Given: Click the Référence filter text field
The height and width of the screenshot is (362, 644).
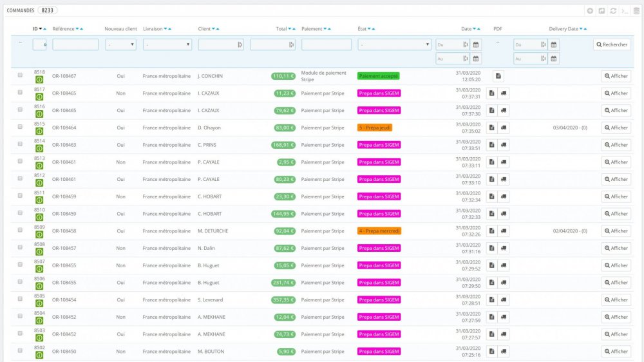Looking at the screenshot, I should tap(75, 45).
